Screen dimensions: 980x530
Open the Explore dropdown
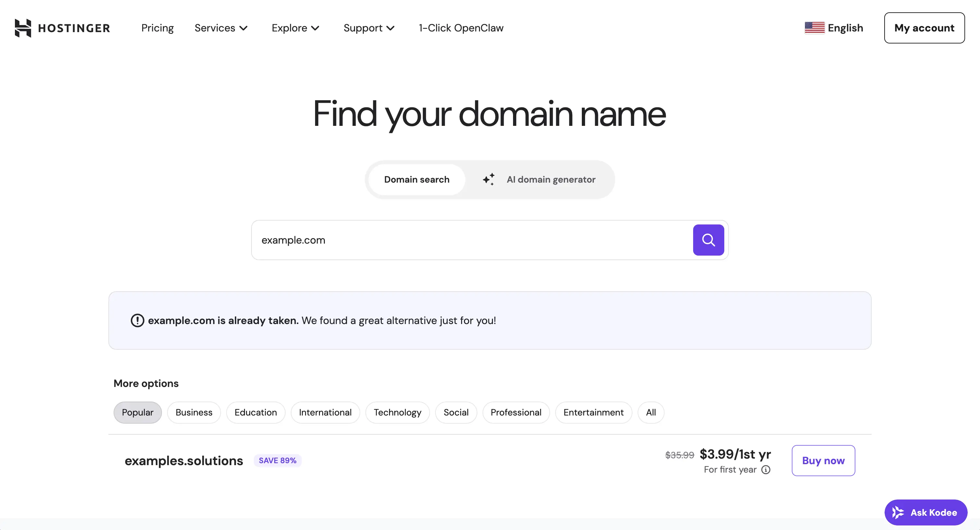296,28
